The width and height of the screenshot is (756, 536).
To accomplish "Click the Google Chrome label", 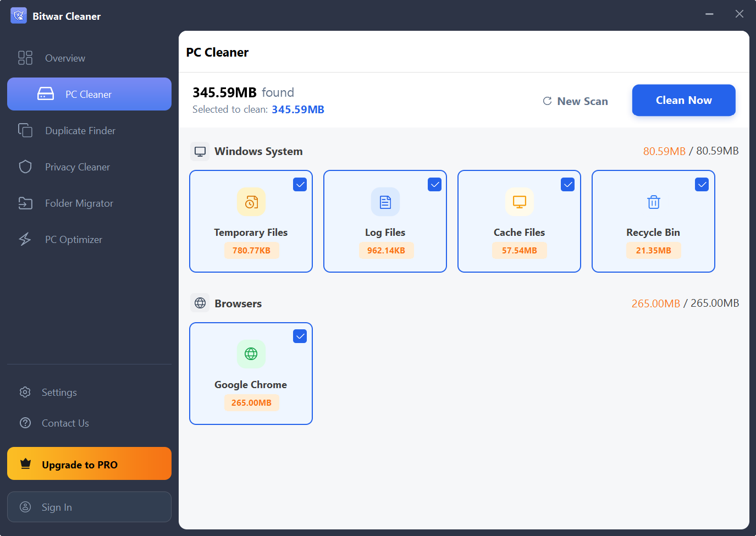I will 251,385.
